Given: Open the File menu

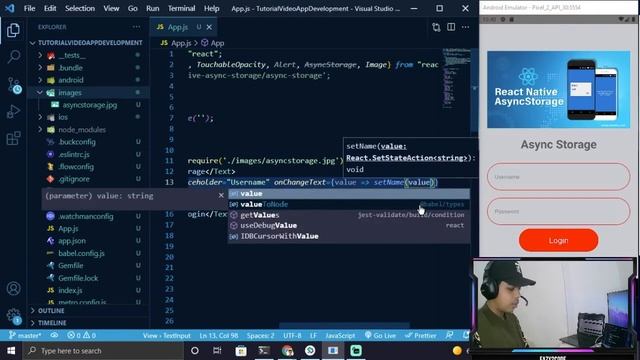Looking at the screenshot, I should tap(29, 8).
